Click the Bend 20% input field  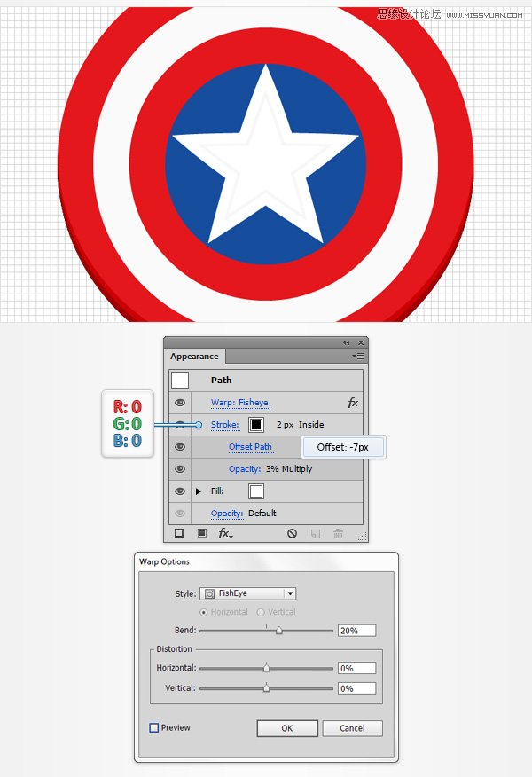coord(356,631)
